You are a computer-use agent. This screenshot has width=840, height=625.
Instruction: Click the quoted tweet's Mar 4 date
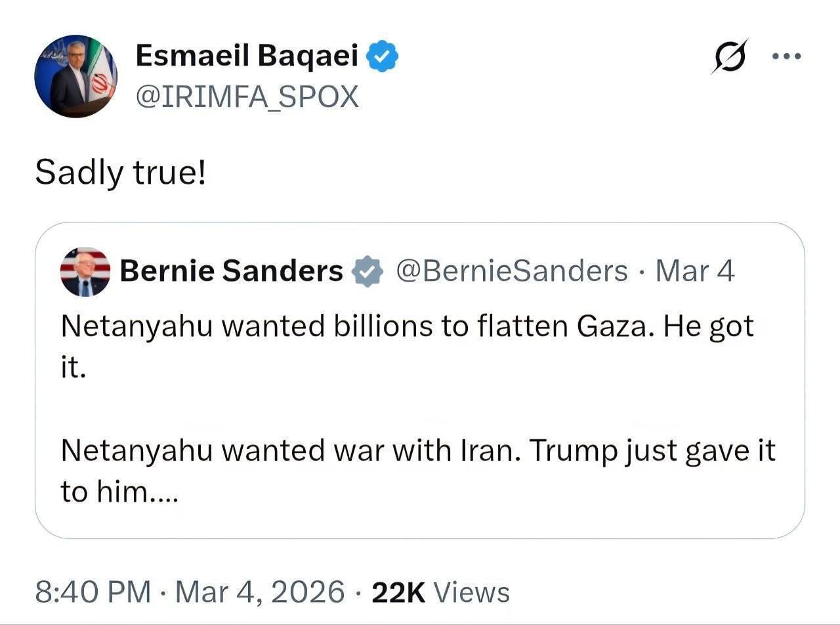click(695, 270)
